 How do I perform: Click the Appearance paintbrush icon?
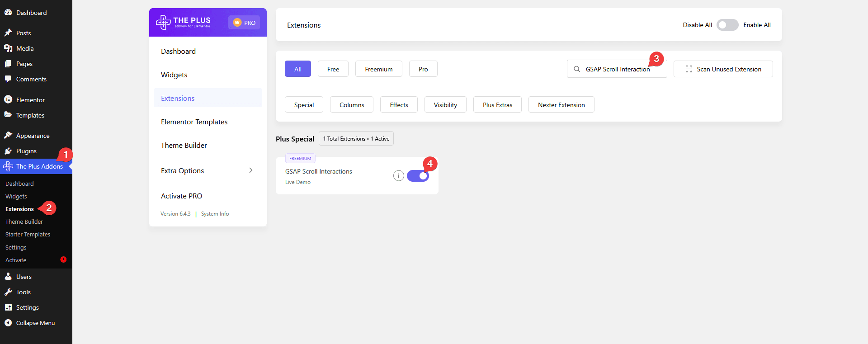pyautogui.click(x=8, y=135)
